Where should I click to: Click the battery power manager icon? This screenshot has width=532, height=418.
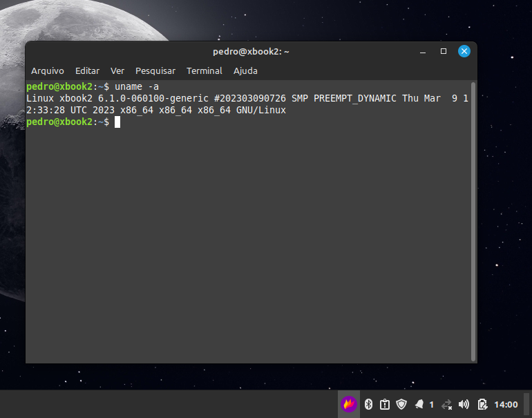point(482,404)
